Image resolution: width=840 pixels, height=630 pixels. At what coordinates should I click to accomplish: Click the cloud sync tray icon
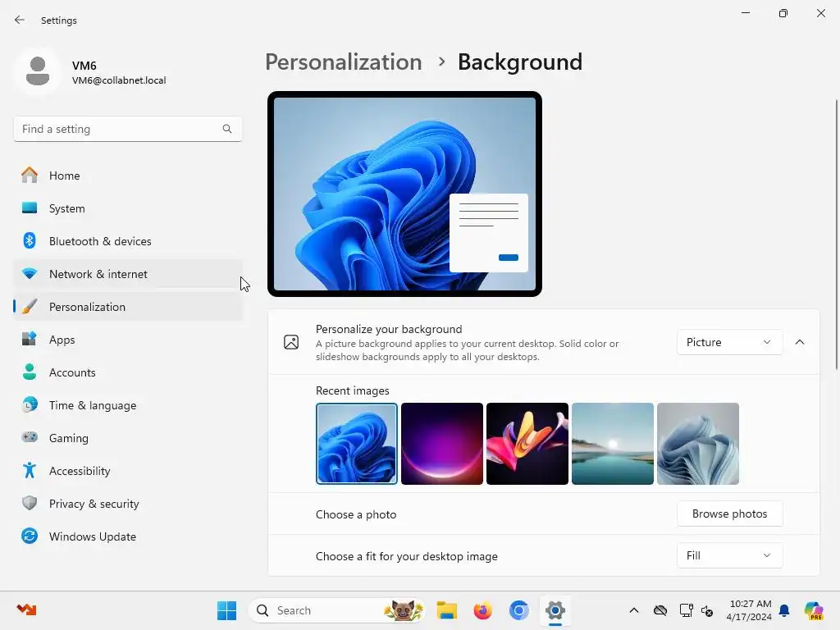coord(660,610)
